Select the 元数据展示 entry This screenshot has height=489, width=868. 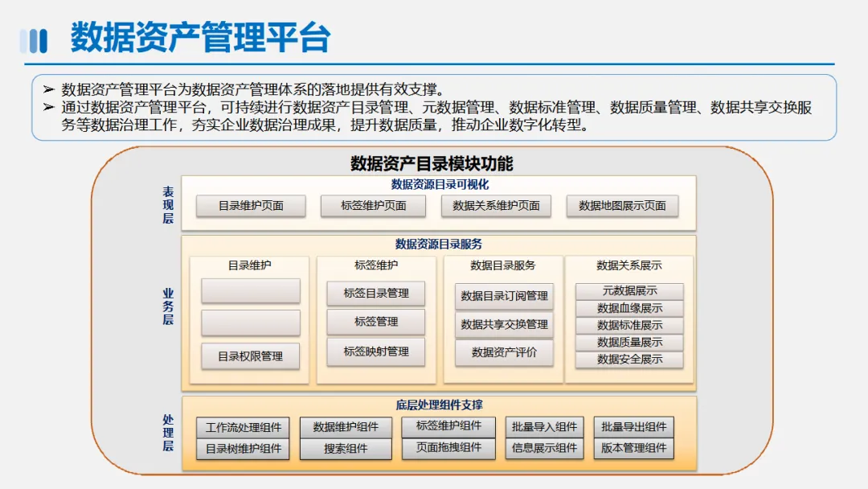tap(629, 290)
